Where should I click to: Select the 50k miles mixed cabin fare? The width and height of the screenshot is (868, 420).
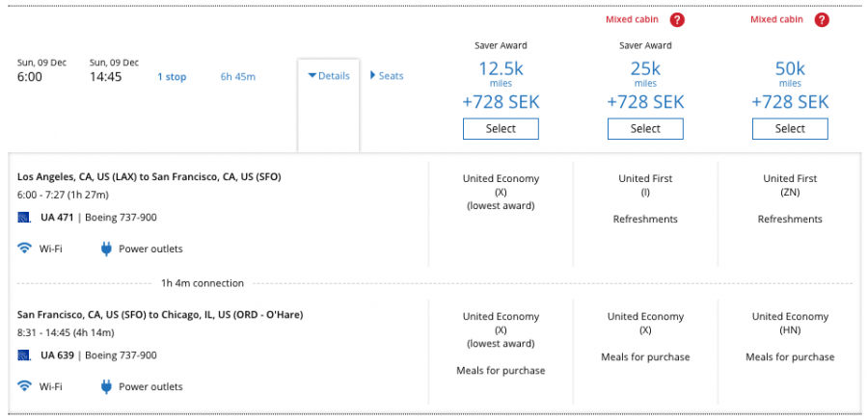coord(790,129)
